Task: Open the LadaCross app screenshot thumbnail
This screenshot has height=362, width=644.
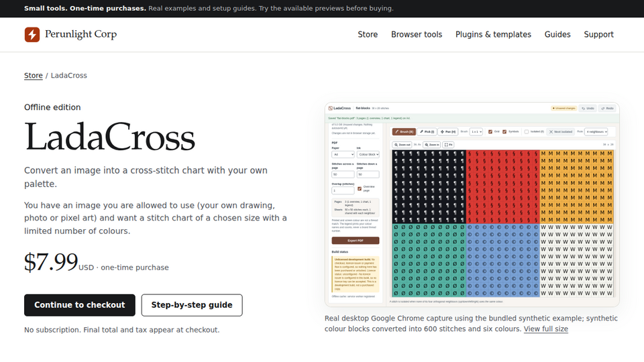Action: click(472, 204)
